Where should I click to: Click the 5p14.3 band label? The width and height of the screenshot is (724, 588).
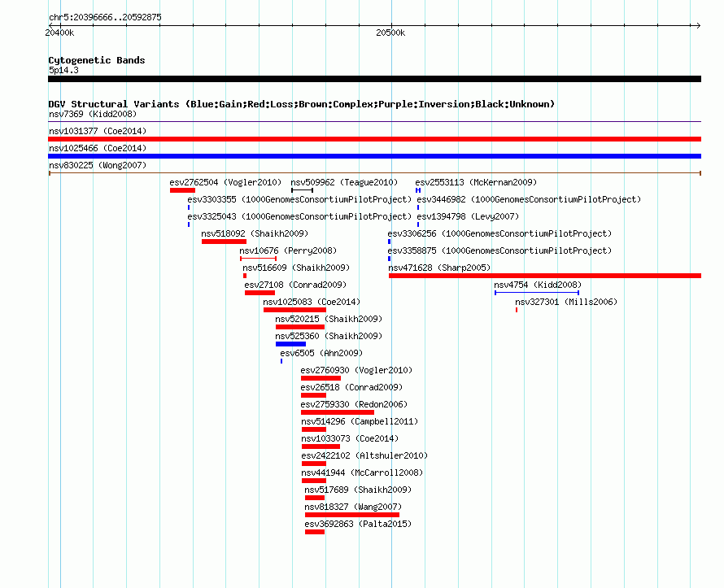pyautogui.click(x=63, y=70)
